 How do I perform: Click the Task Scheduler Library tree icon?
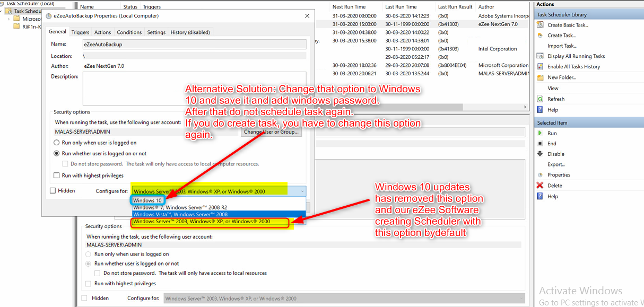pos(8,11)
